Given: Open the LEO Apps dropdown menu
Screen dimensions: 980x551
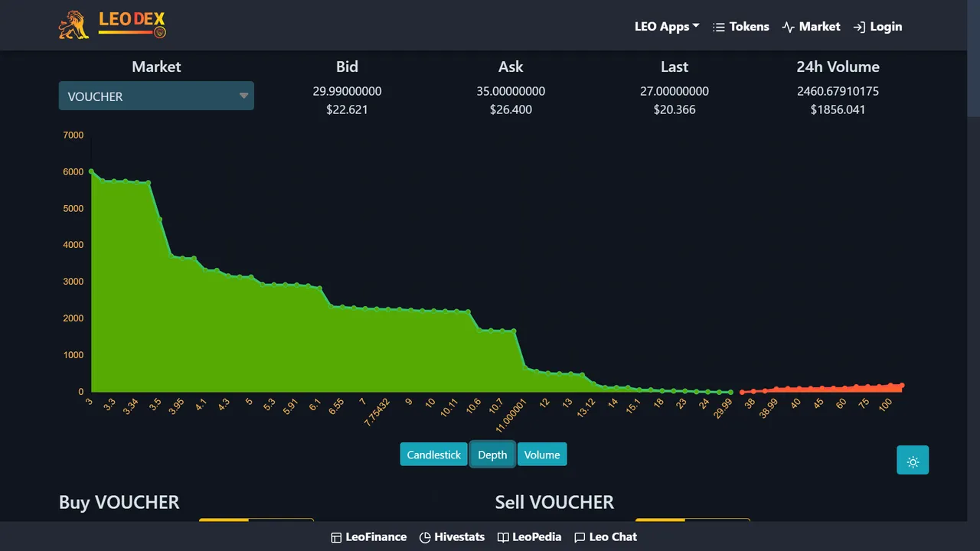Looking at the screenshot, I should 667,27.
